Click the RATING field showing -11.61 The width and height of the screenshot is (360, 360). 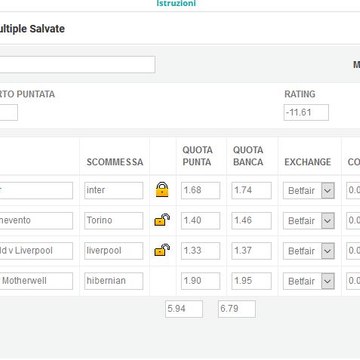point(306,112)
